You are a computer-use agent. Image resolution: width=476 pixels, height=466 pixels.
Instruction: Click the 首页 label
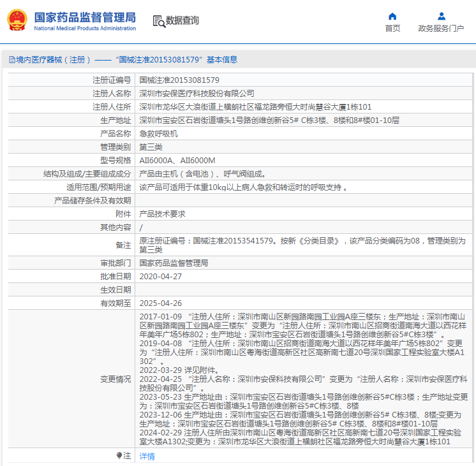point(392,28)
